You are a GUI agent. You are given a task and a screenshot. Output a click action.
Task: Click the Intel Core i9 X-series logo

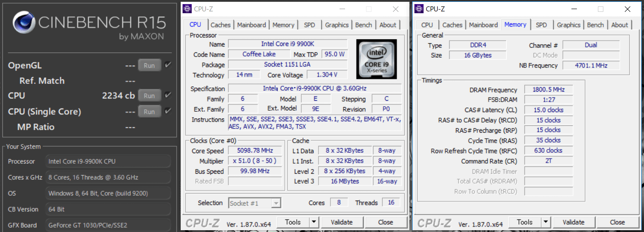click(x=377, y=59)
